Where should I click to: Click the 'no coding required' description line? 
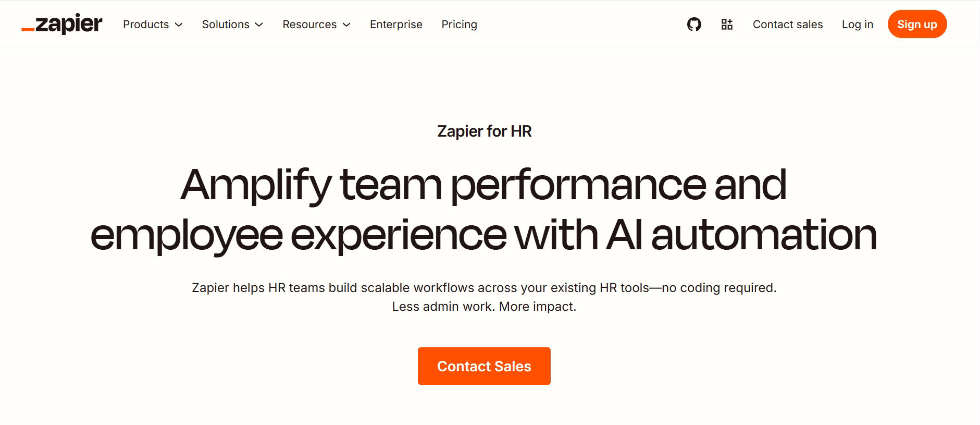click(x=484, y=288)
